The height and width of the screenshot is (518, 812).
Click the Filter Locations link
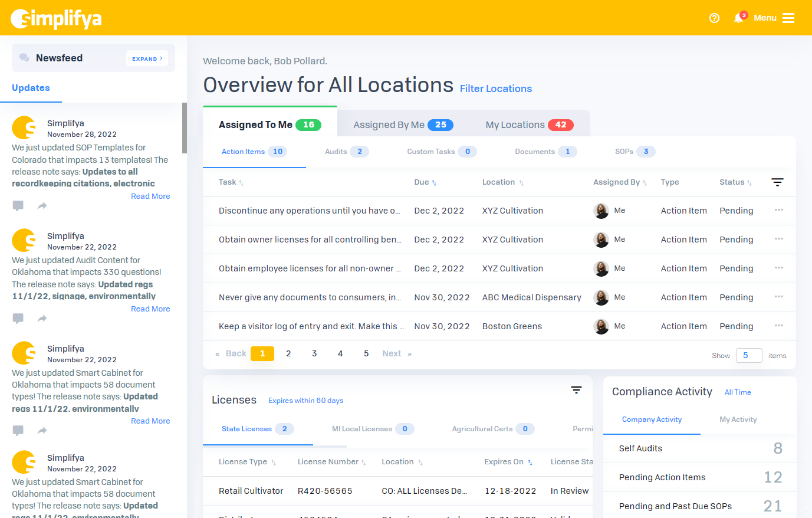click(x=495, y=88)
